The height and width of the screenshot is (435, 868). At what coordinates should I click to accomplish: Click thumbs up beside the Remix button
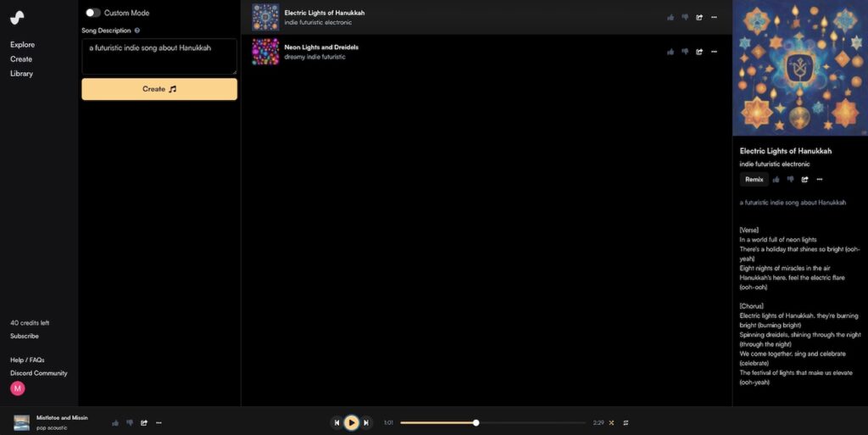click(x=776, y=179)
